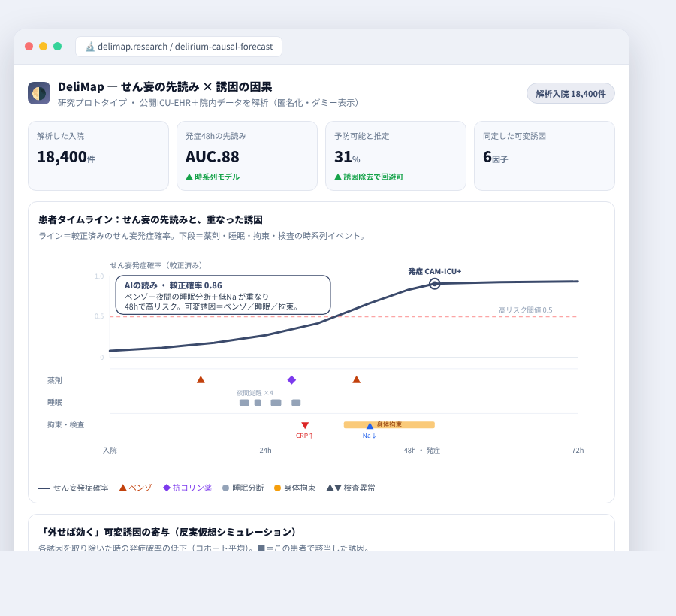Click the green triangle next to 誘因除去で回避可
The width and height of the screenshot is (676, 616).
pyautogui.click(x=338, y=177)
